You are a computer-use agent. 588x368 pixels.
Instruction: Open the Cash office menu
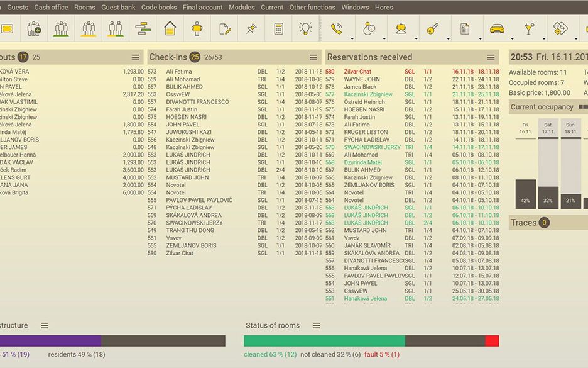[51, 8]
